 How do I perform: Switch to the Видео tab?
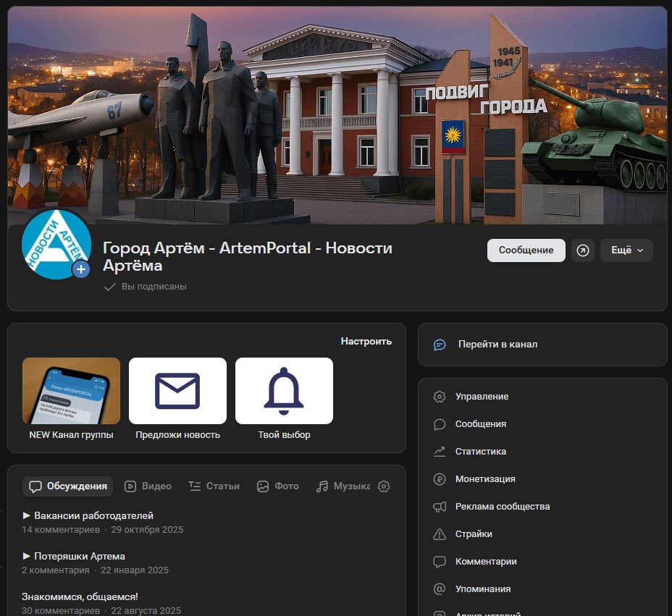148,486
